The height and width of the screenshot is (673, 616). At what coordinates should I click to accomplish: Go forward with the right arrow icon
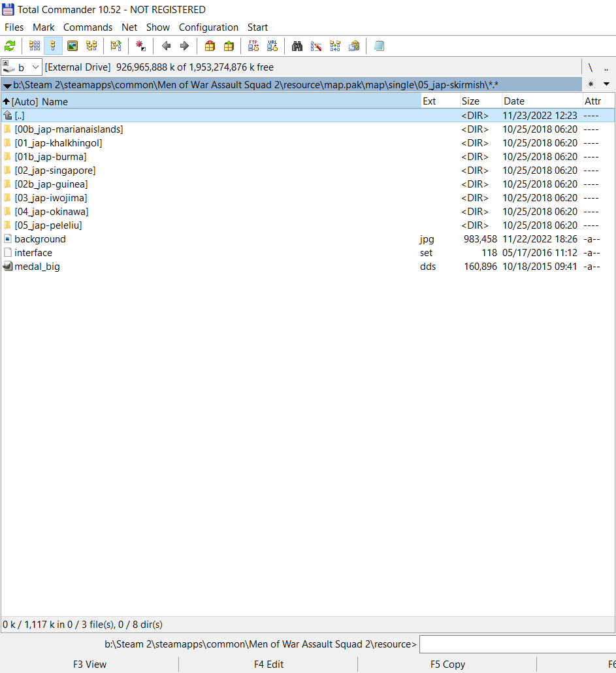(x=184, y=46)
